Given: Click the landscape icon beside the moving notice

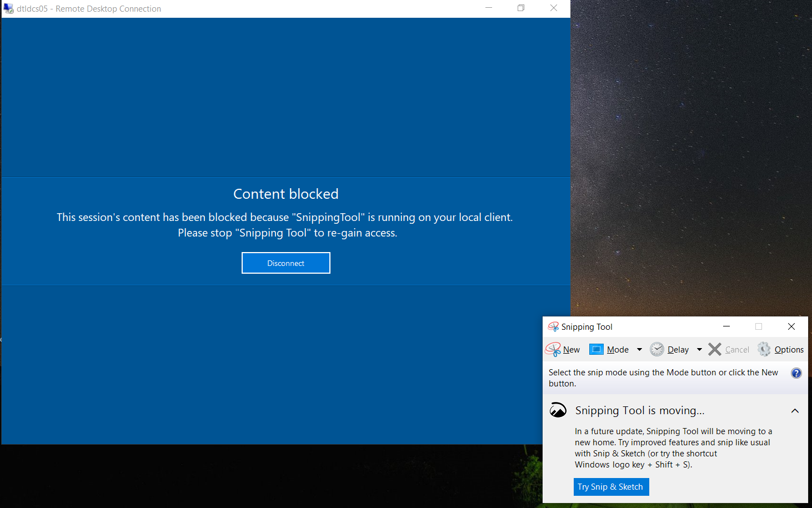Looking at the screenshot, I should 558,410.
